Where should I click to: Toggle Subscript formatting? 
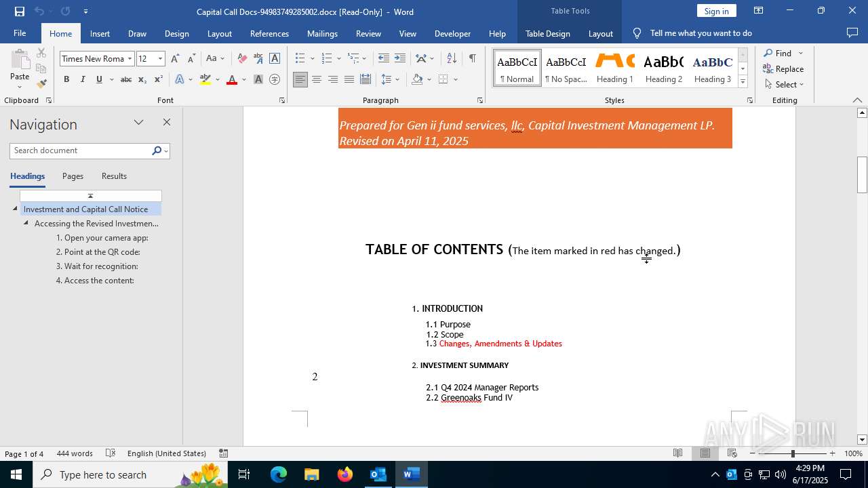(142, 79)
